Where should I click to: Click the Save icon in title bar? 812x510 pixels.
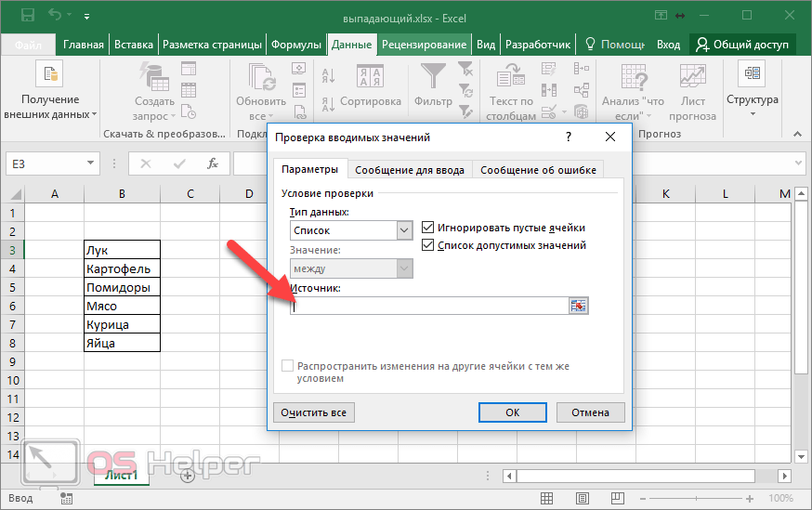click(x=27, y=16)
